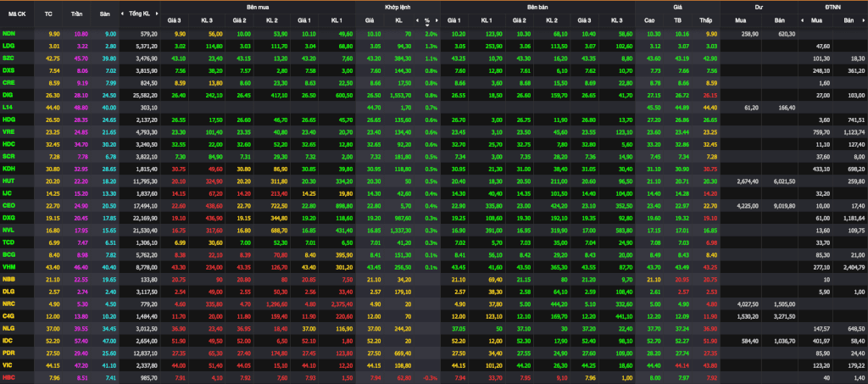Open the NBB stock symbol
The width and height of the screenshot is (868, 384).
point(8,278)
